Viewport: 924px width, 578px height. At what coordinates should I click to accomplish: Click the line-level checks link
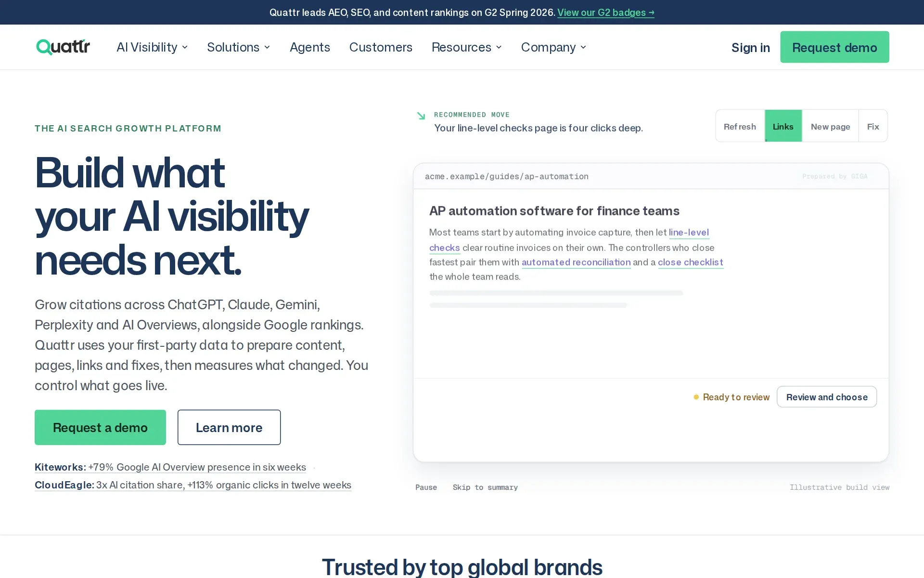click(x=689, y=232)
